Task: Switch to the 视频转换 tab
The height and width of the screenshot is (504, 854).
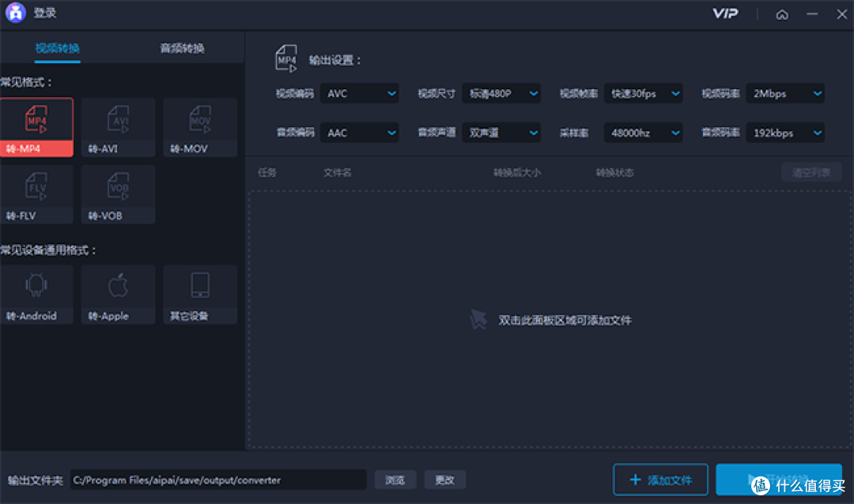Action: pos(57,48)
